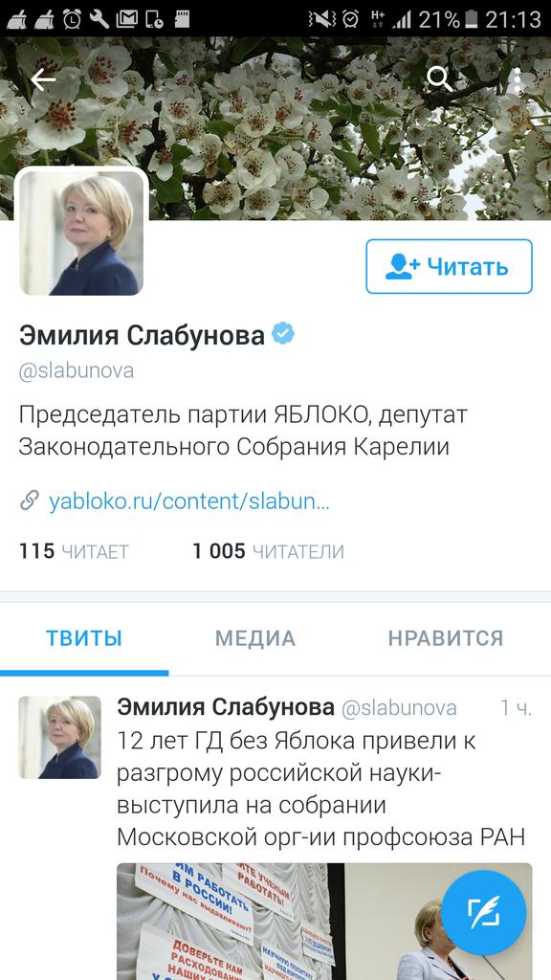Tap the alarm clock status icon
Image resolution: width=551 pixels, height=980 pixels.
pyautogui.click(x=73, y=19)
